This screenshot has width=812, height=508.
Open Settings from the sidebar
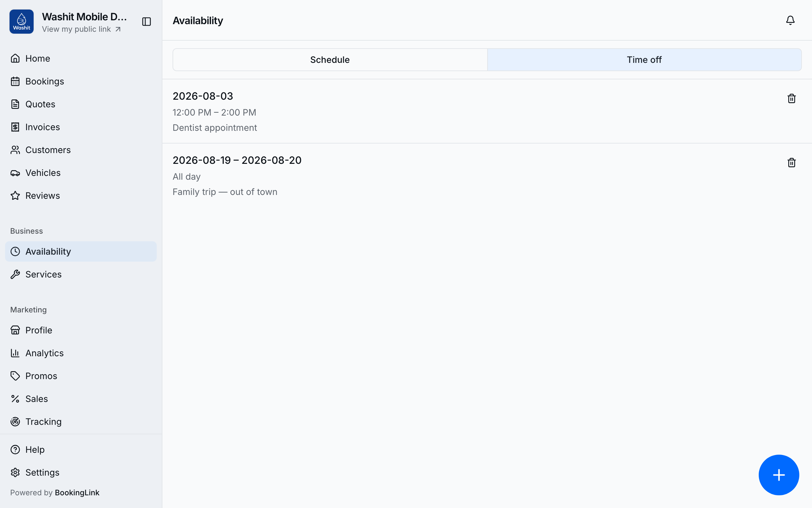(81, 472)
